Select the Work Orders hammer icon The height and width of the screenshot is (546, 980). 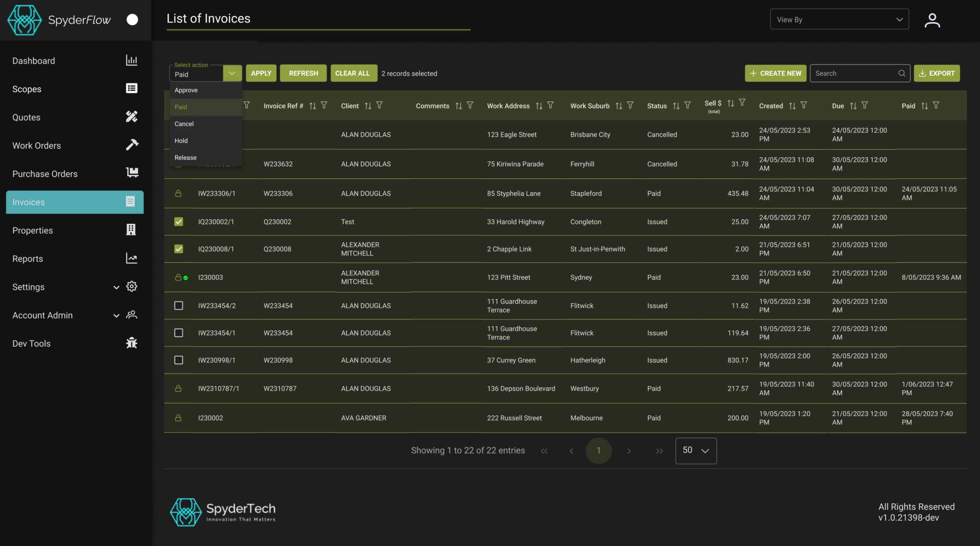coord(132,144)
